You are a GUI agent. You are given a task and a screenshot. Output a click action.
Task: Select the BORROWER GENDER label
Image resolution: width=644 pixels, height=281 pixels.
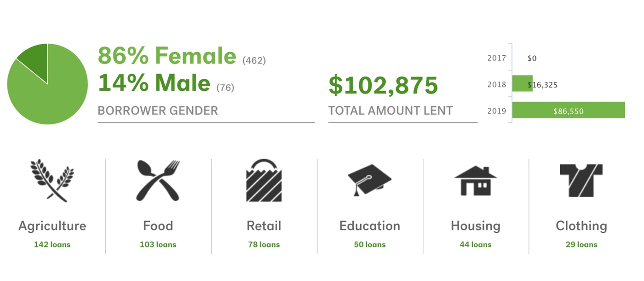click(158, 111)
